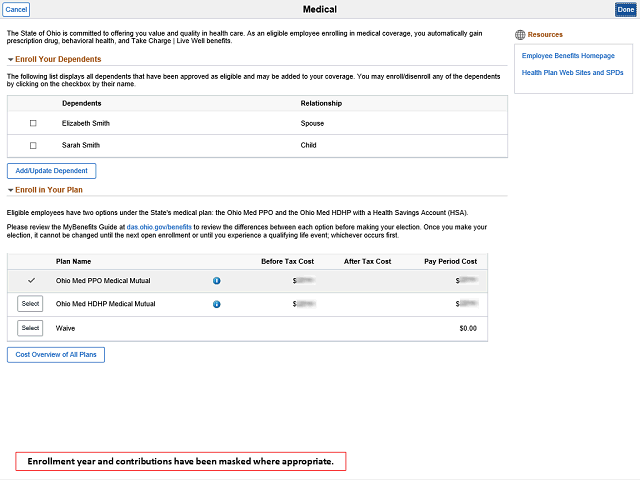Click the Pay Period Cost column header
The height and width of the screenshot is (480, 640).
pos(450,261)
